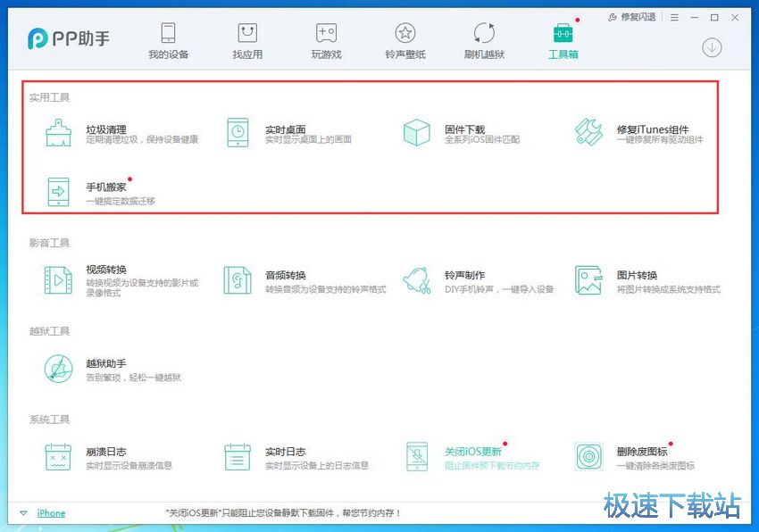
Task: Switch to 找应用 tab
Action: pyautogui.click(x=247, y=41)
